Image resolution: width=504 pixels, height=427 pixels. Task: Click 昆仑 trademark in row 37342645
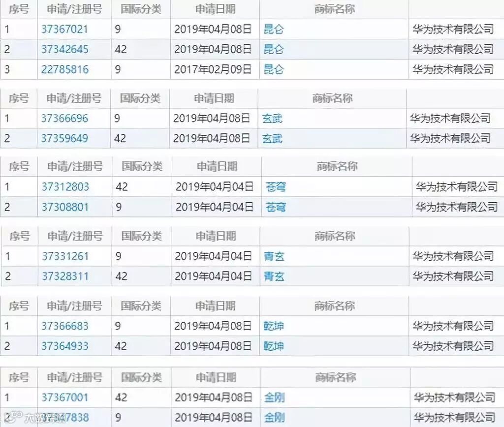pyautogui.click(x=274, y=49)
